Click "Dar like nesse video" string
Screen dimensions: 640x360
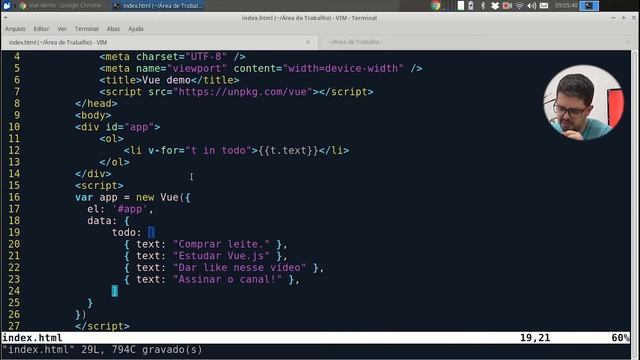(x=240, y=268)
